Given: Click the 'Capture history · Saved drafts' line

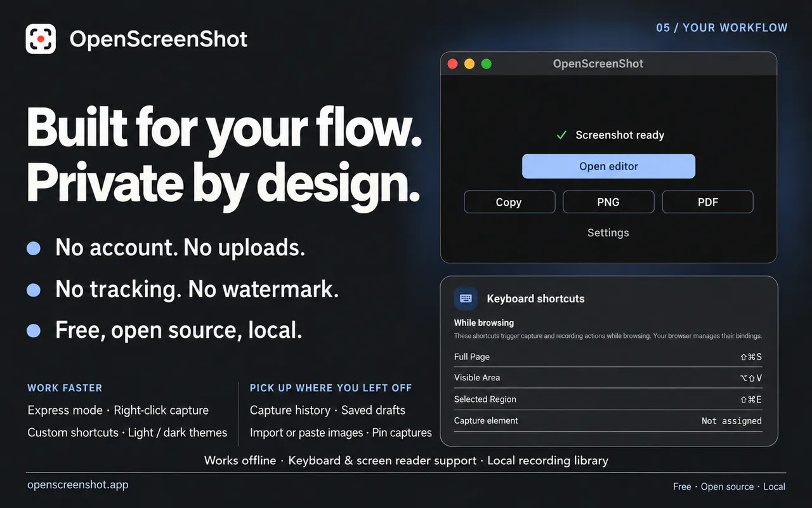Looking at the screenshot, I should tap(327, 410).
